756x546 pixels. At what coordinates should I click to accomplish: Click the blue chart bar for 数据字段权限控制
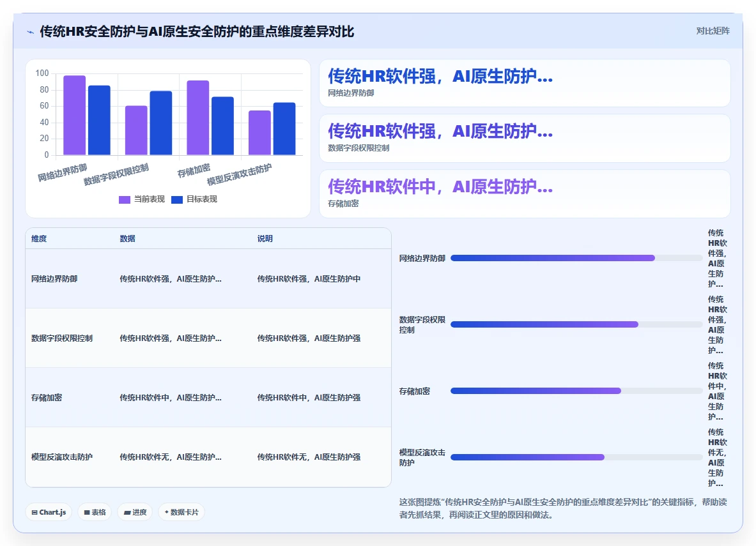pos(161,123)
